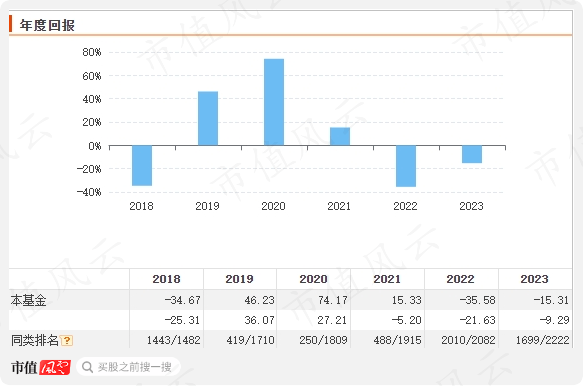This screenshot has height=386, width=583.
Task: Click the magnifier icon in search box
Action: [87, 367]
